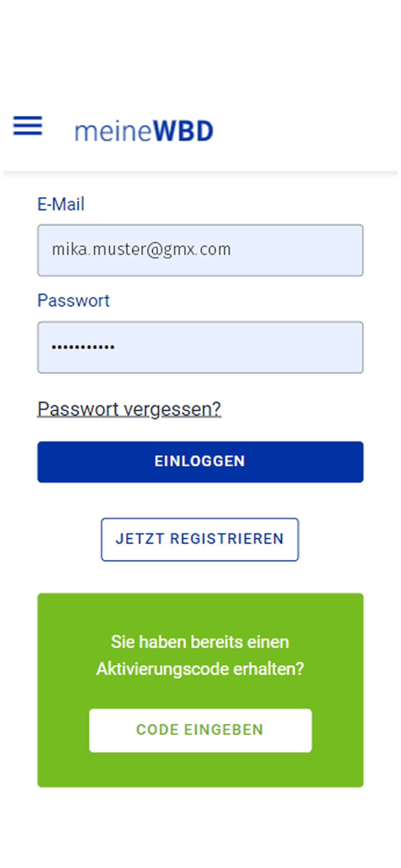Viewport: 401px width, 868px height.
Task: Focus the E-Mail input field
Action: pos(200,250)
